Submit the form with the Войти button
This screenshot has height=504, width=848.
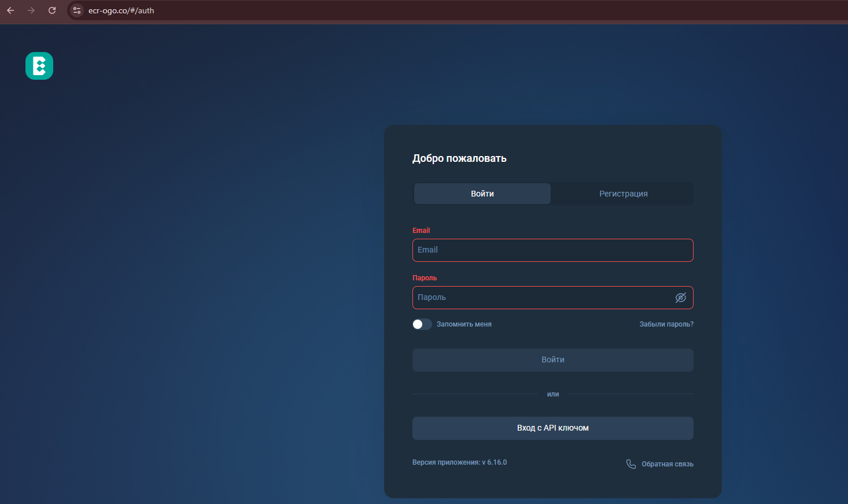pos(553,360)
